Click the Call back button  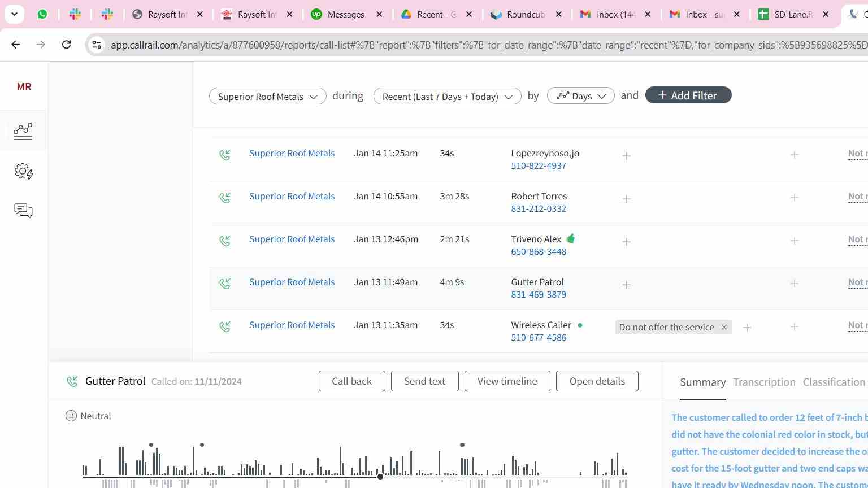click(x=351, y=381)
